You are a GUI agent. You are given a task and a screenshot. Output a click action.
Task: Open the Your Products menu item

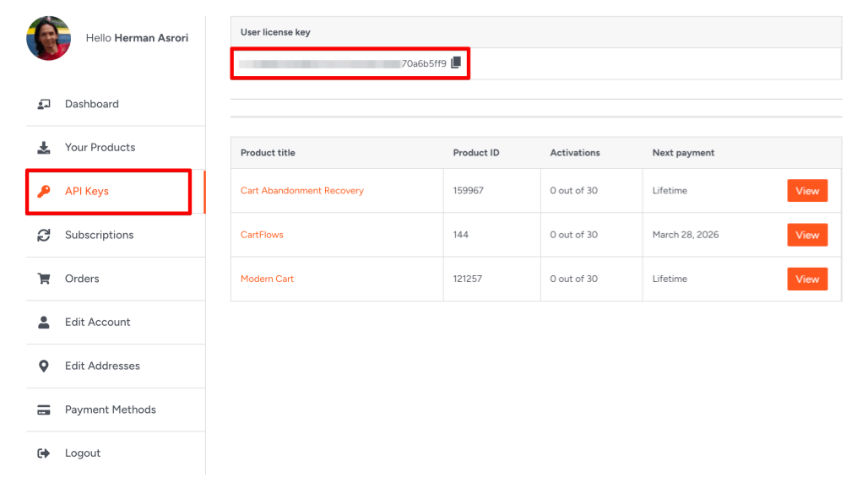point(100,148)
